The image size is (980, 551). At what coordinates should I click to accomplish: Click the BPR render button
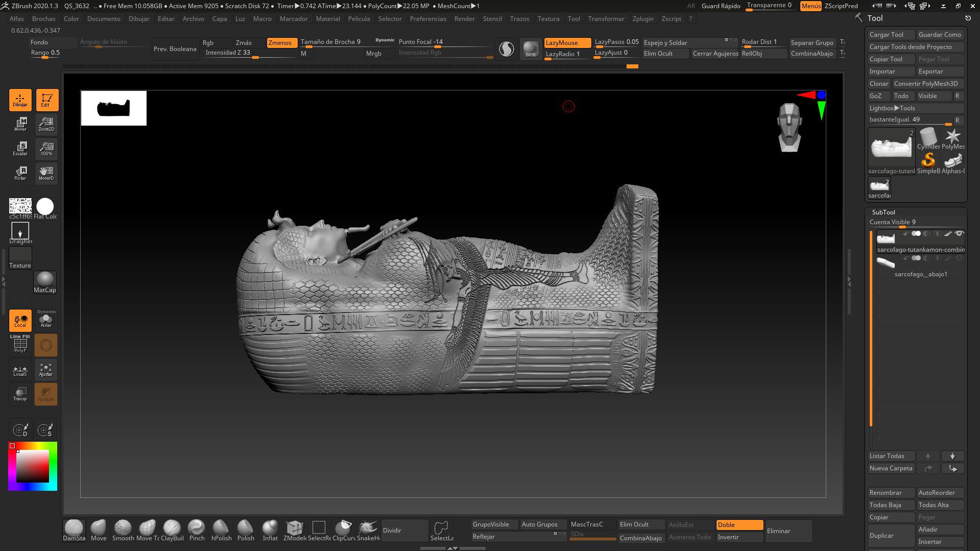(x=531, y=49)
